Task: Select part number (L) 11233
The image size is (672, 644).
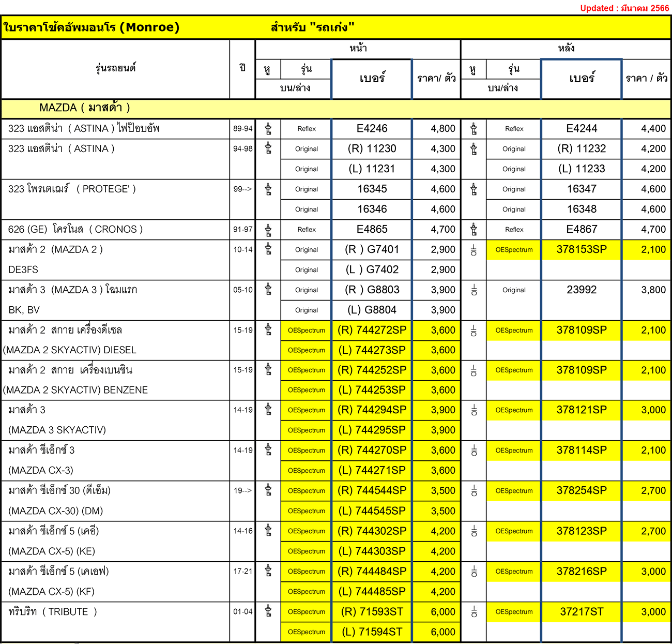Action: [x=582, y=169]
